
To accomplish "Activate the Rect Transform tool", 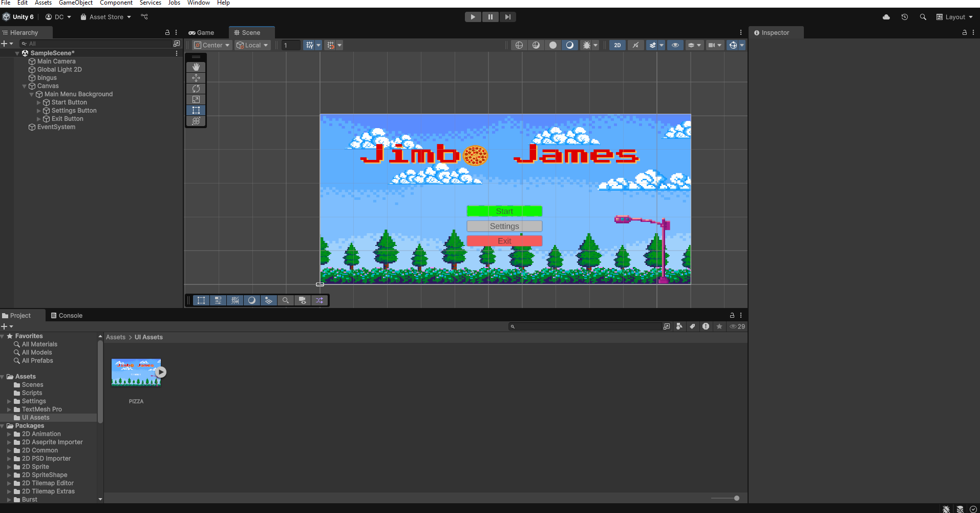I will (196, 110).
